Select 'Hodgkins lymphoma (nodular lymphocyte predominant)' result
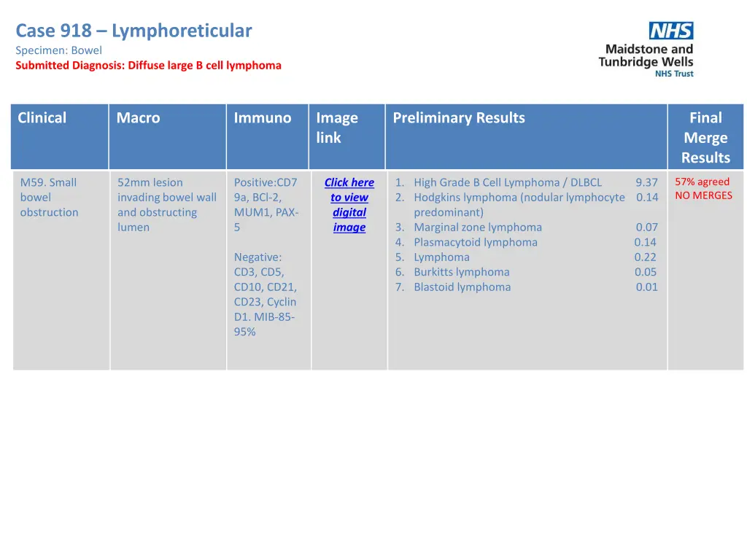The image size is (747, 560). pos(519,205)
